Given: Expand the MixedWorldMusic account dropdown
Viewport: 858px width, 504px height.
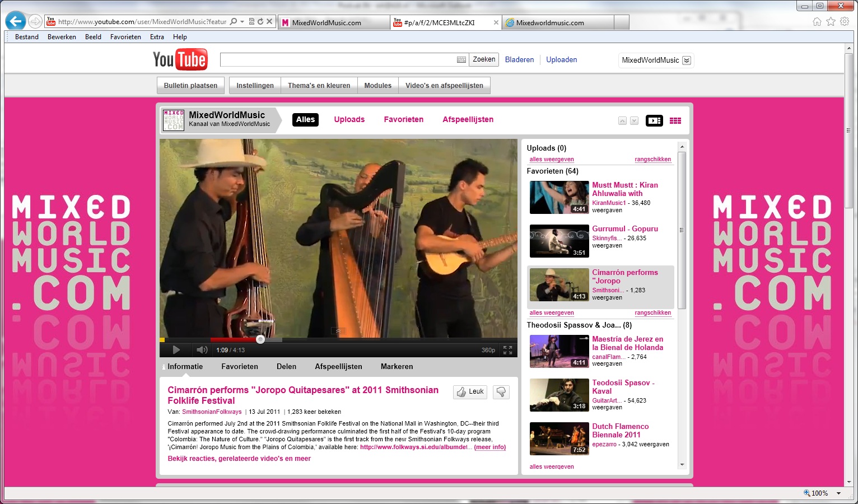Looking at the screenshot, I should (687, 60).
